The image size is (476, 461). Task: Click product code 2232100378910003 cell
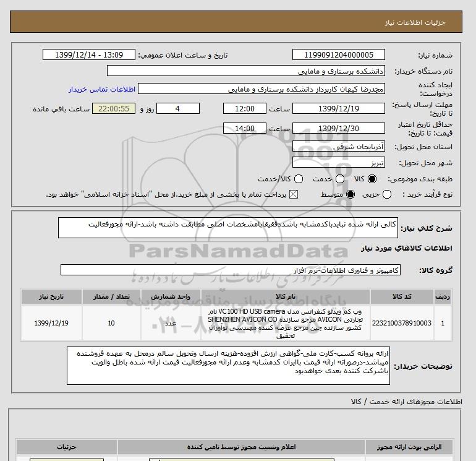coord(402,323)
